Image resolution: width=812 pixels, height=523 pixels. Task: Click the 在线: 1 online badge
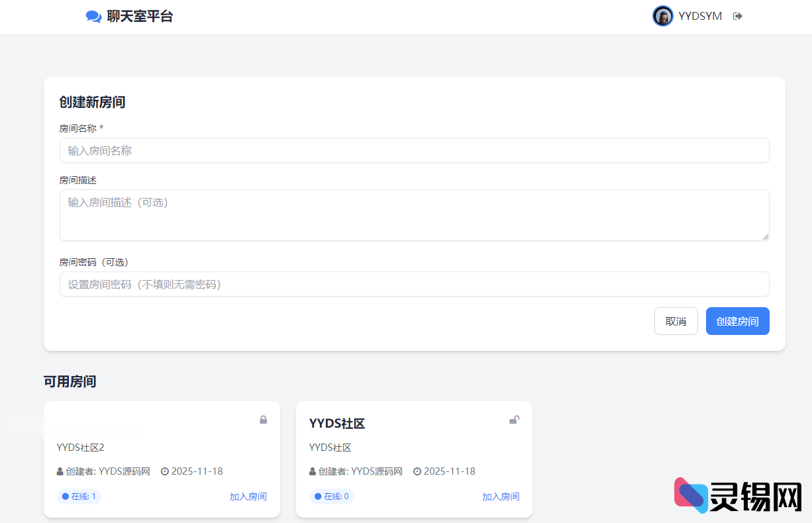79,497
